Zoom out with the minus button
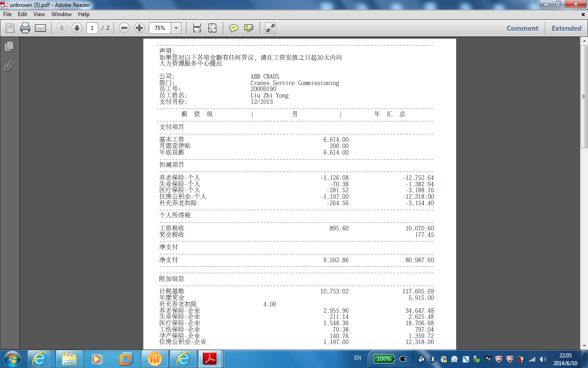Screen dimensions: 588x368 124,28
